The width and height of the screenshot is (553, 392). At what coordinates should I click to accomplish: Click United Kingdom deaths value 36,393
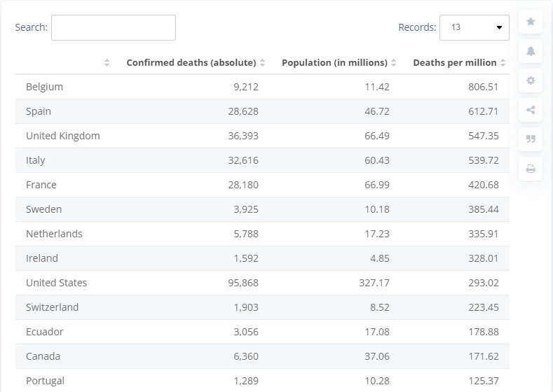pyautogui.click(x=243, y=136)
